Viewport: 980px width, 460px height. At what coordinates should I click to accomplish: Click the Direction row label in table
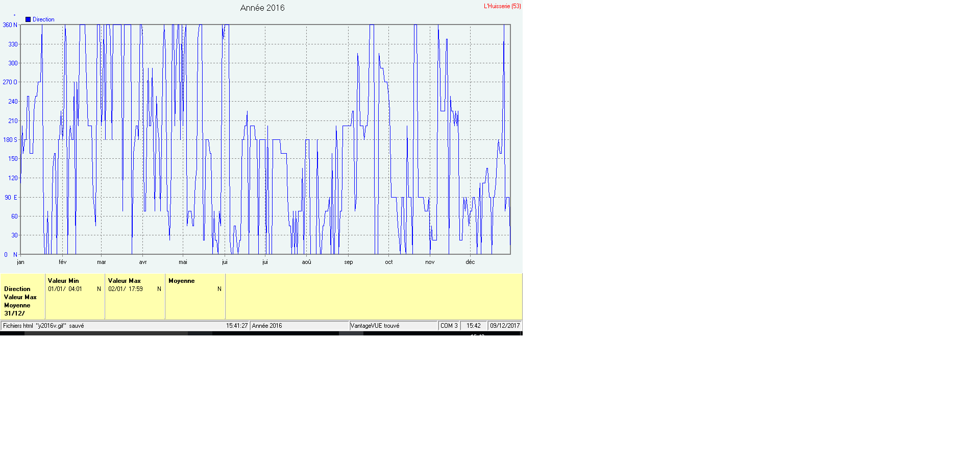(x=17, y=289)
